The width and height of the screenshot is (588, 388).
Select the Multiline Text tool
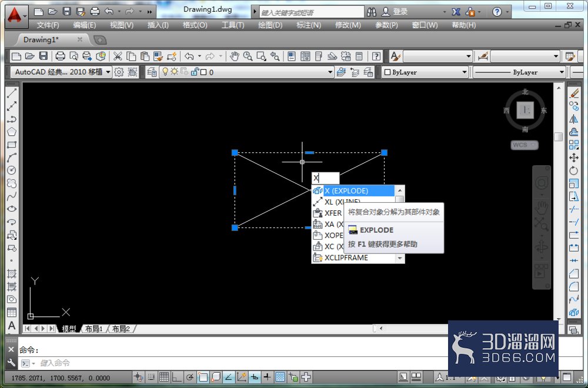12,326
